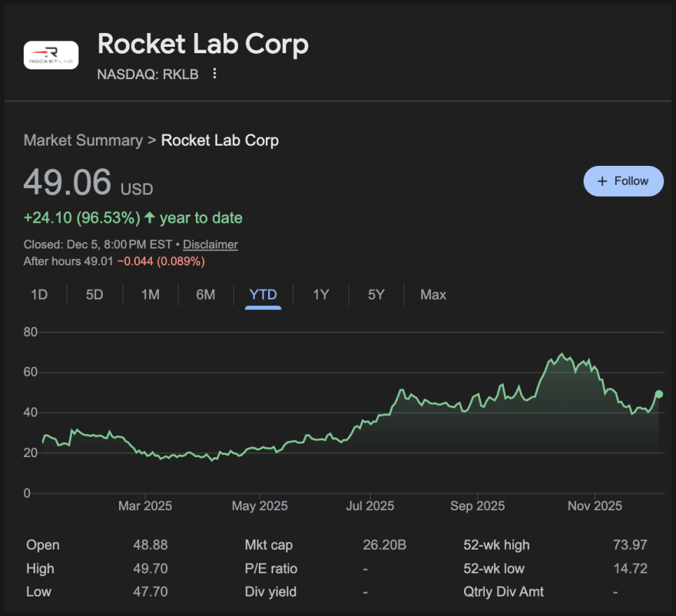Switch chart to 6M range
The height and width of the screenshot is (616, 676).
206,295
